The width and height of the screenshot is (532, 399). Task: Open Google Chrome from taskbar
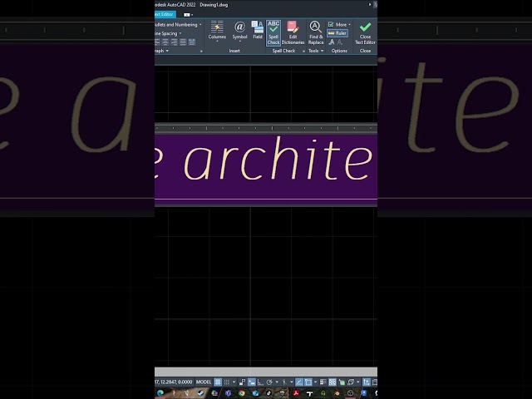(242, 393)
